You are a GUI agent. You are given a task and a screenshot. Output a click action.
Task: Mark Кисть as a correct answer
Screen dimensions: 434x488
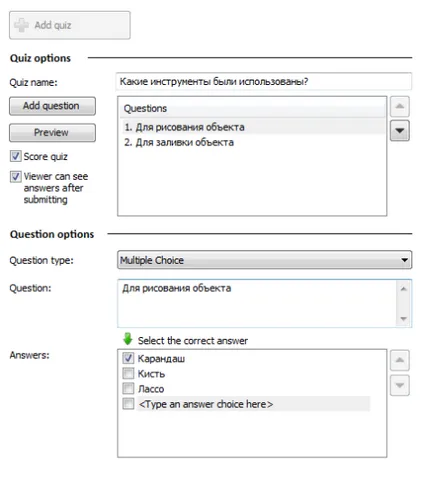128,373
